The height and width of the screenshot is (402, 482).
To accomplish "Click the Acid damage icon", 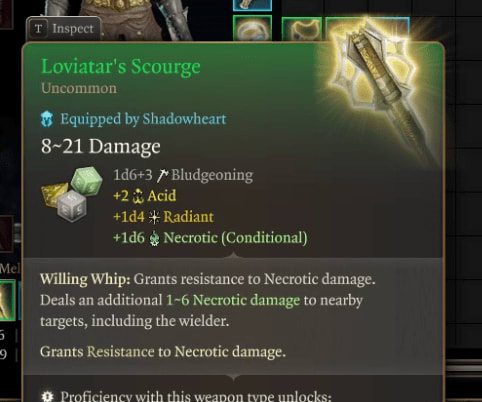I will tap(138, 196).
